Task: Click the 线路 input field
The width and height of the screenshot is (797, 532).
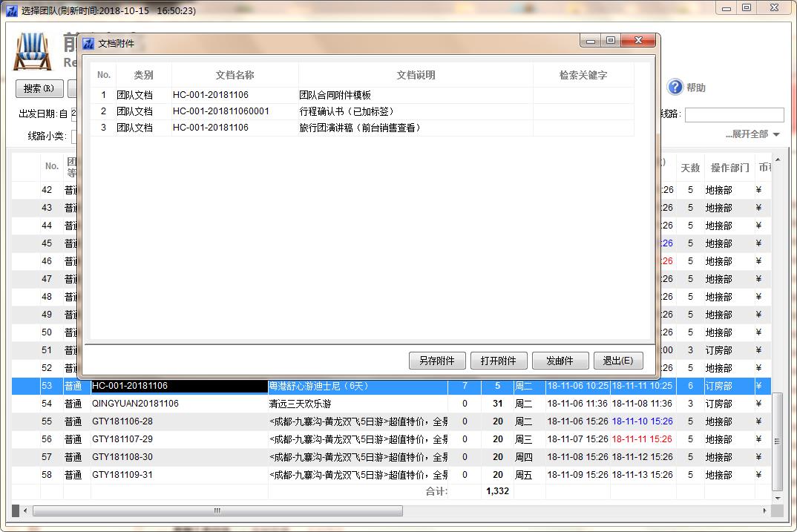Action: pyautogui.click(x=734, y=115)
